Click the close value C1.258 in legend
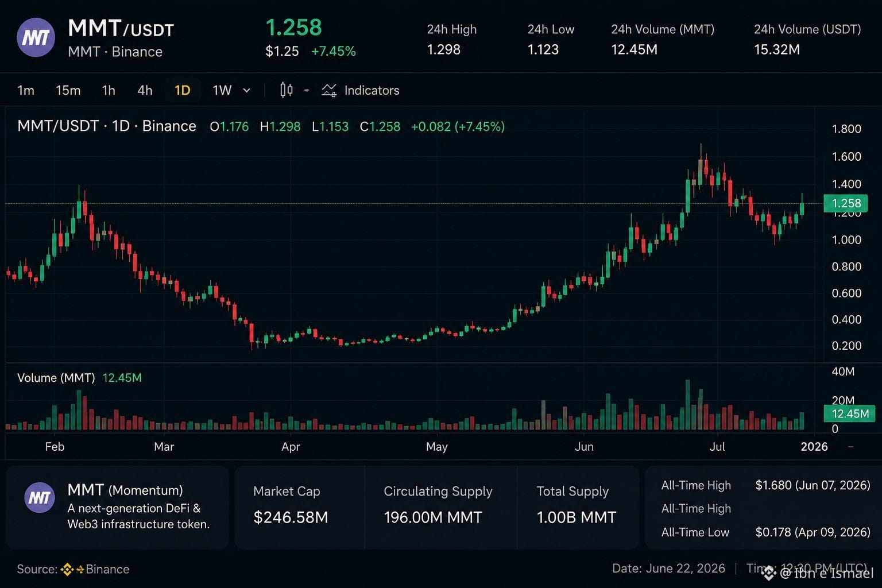This screenshot has width=882, height=588. tap(380, 126)
